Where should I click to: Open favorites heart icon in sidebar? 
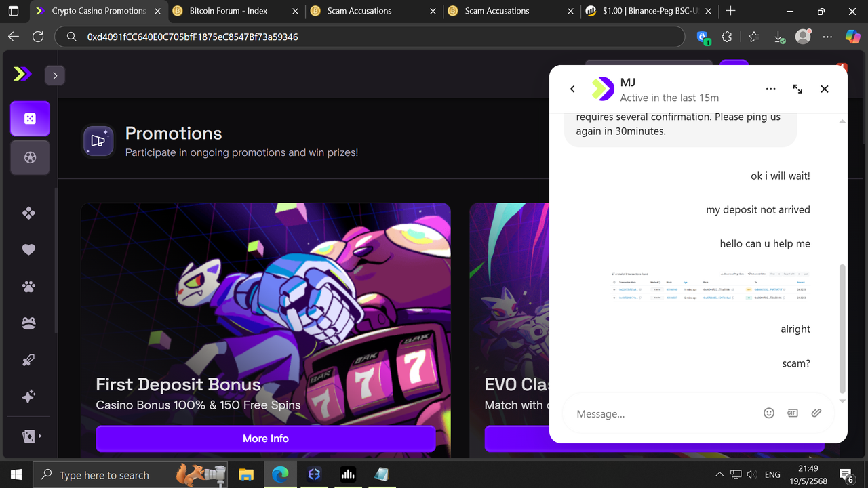28,249
